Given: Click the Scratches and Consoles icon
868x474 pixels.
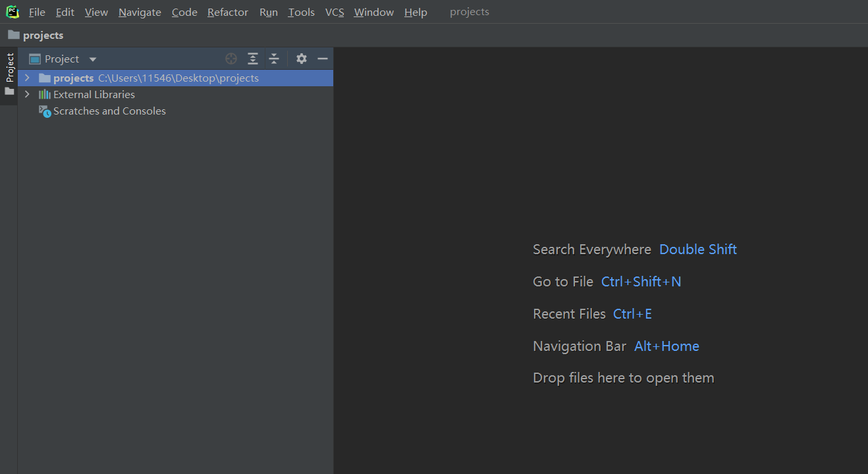Looking at the screenshot, I should (45, 111).
